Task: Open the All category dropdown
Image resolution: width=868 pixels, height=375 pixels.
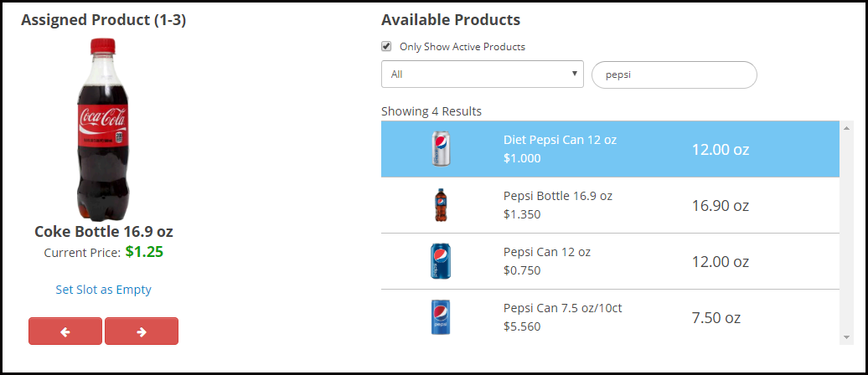Action: pos(482,74)
